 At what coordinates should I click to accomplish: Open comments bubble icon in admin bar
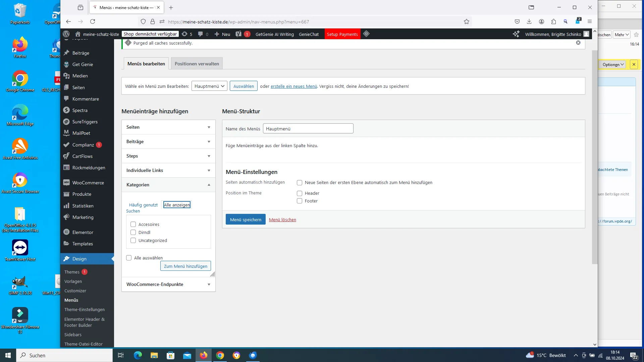pyautogui.click(x=203, y=34)
